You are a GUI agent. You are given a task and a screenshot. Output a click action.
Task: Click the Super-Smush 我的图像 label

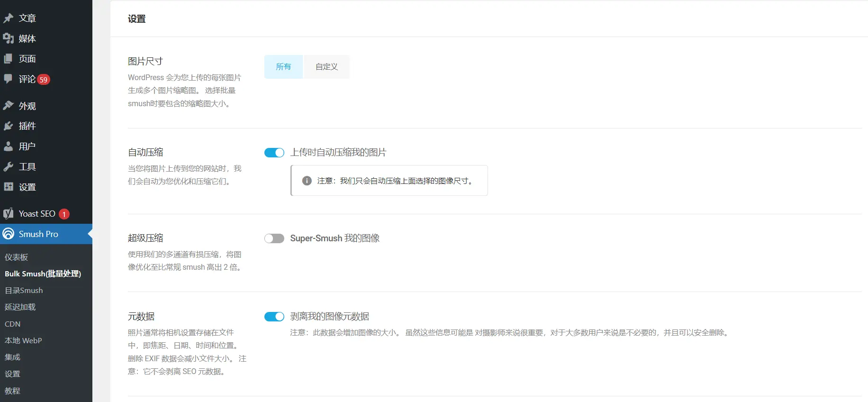point(335,238)
